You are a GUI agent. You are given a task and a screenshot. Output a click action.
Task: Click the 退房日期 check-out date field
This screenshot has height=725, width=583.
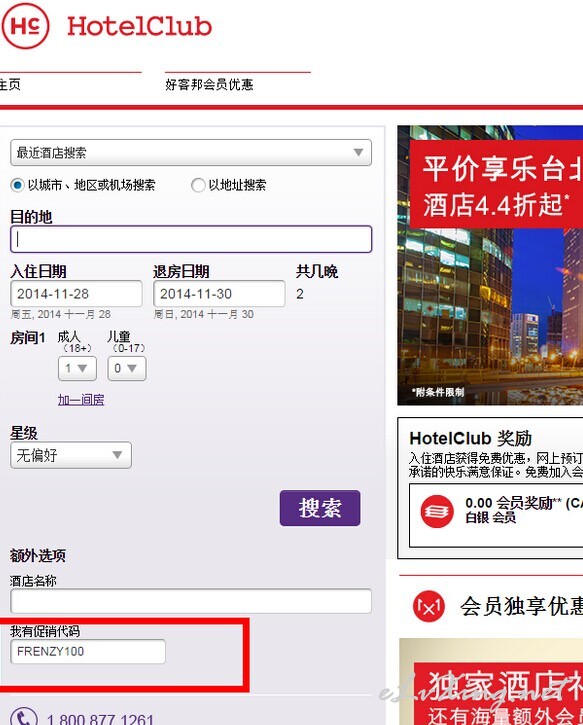[x=219, y=294]
